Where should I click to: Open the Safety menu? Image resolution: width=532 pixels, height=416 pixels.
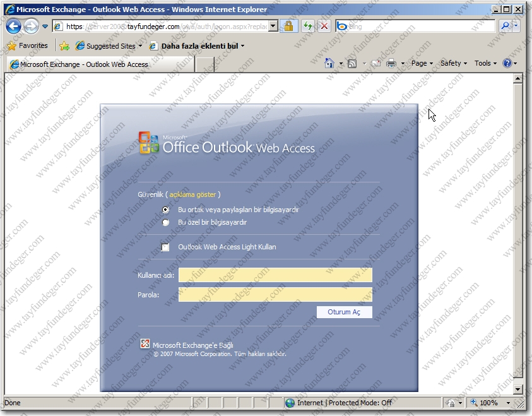tap(454, 63)
